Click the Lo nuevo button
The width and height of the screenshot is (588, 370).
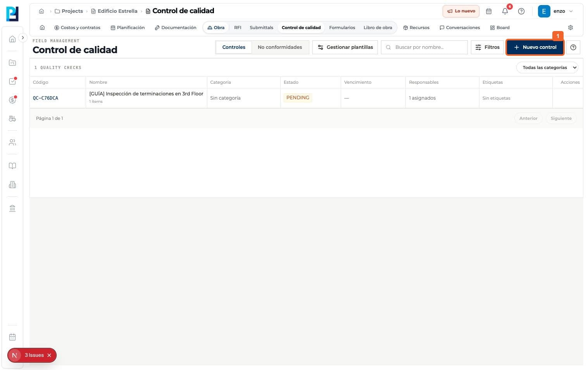point(461,11)
